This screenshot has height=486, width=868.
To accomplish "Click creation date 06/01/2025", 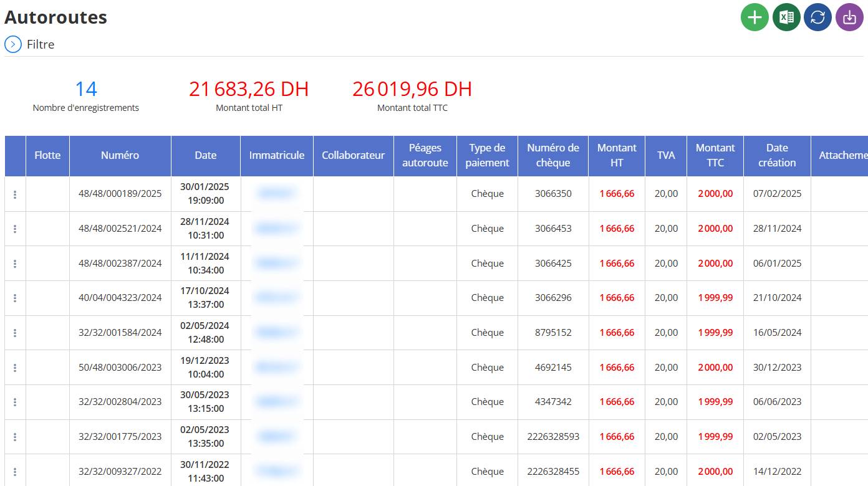I will [x=777, y=264].
